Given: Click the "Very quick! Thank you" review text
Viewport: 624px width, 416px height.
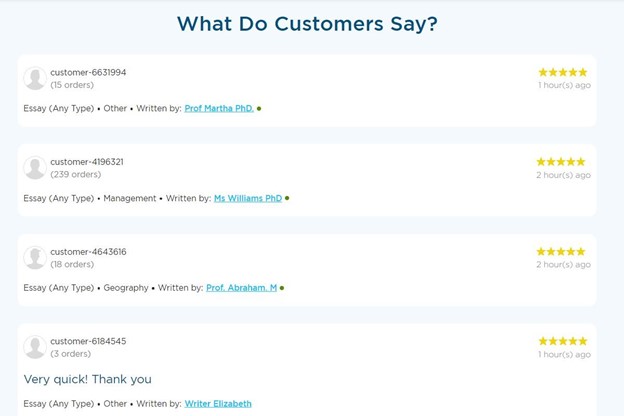Looking at the screenshot, I should [x=88, y=379].
